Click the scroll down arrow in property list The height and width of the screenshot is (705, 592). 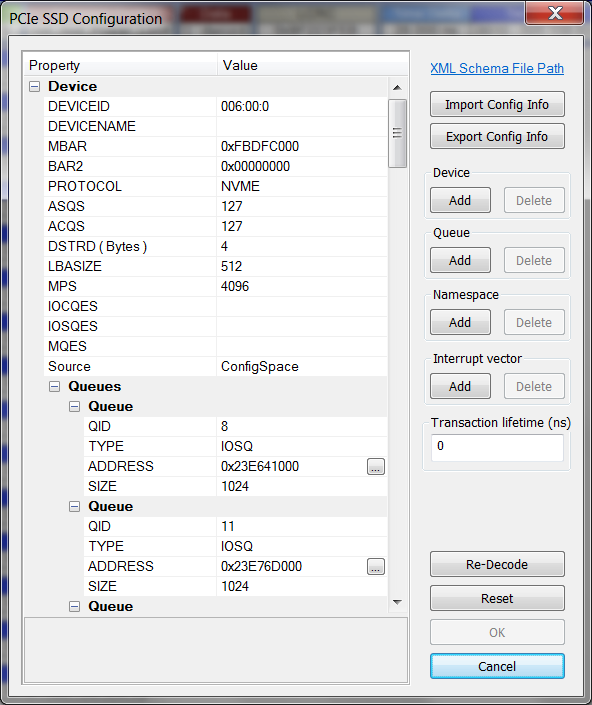[x=397, y=602]
